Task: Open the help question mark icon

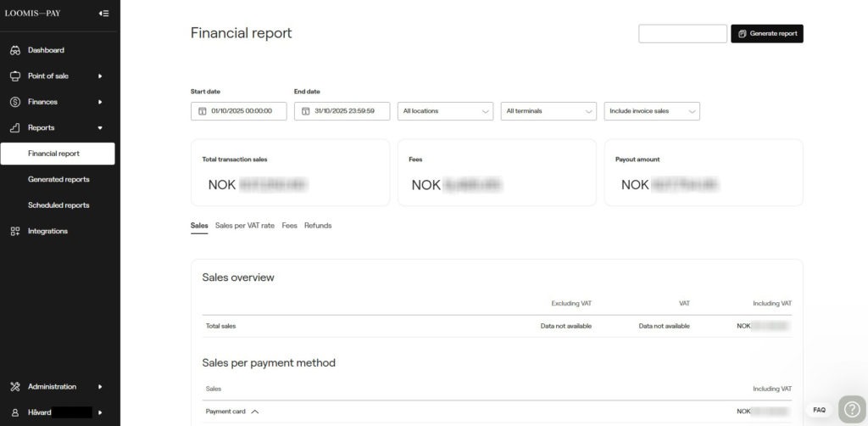Action: 851,409
